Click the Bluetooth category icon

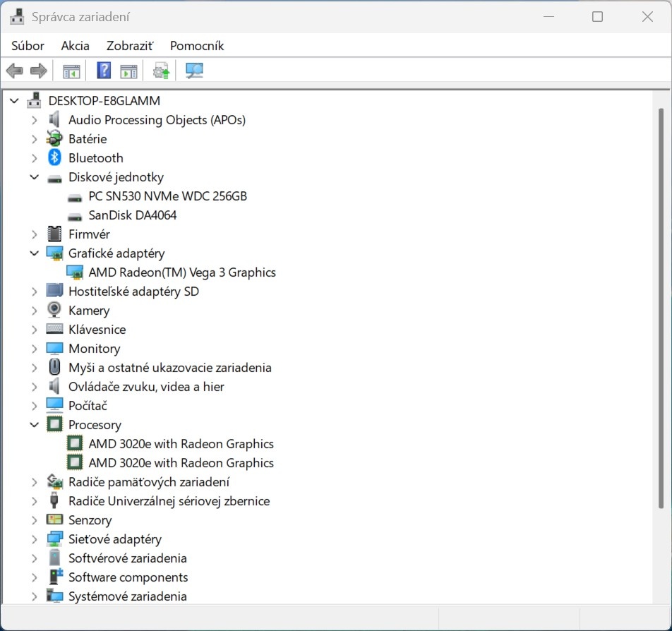tap(54, 158)
